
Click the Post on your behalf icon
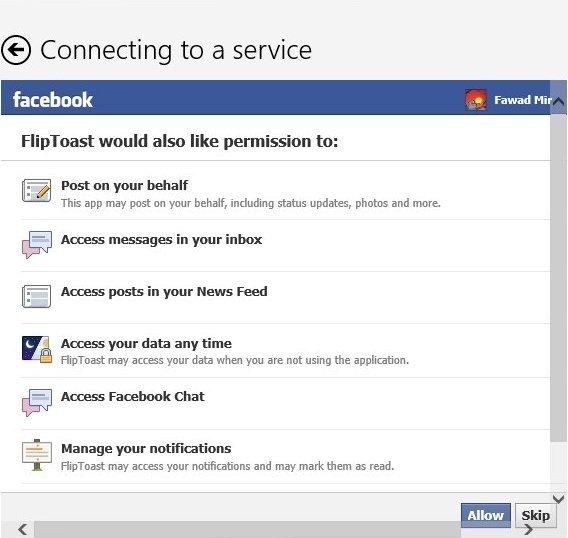coord(37,190)
